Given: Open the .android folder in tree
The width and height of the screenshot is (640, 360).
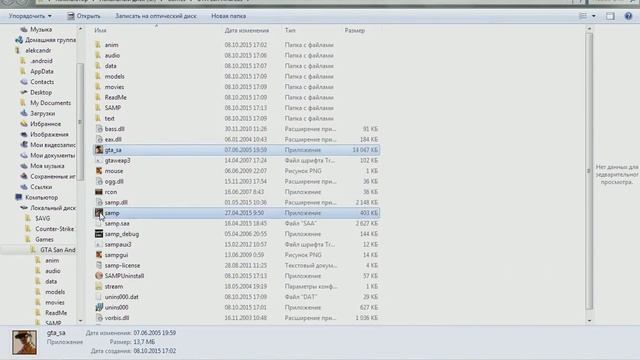Looking at the screenshot, I should (41, 61).
